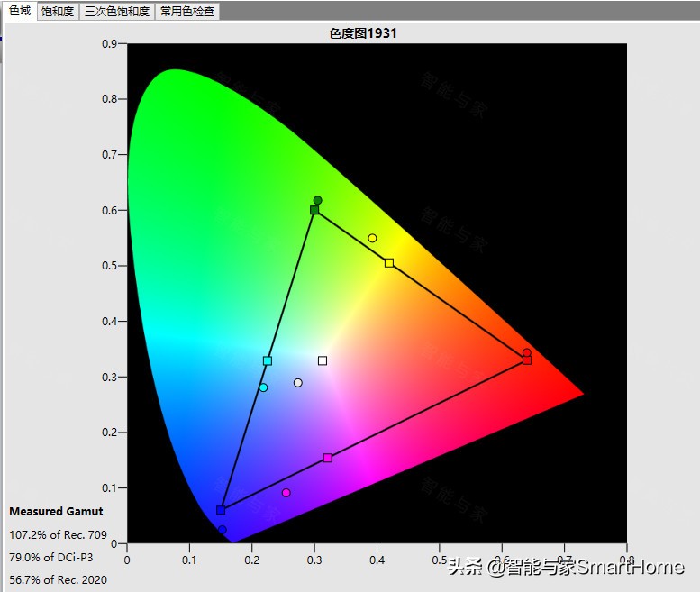
Task: Select the 79.0% of DCi-P3 readout
Action: click(51, 557)
